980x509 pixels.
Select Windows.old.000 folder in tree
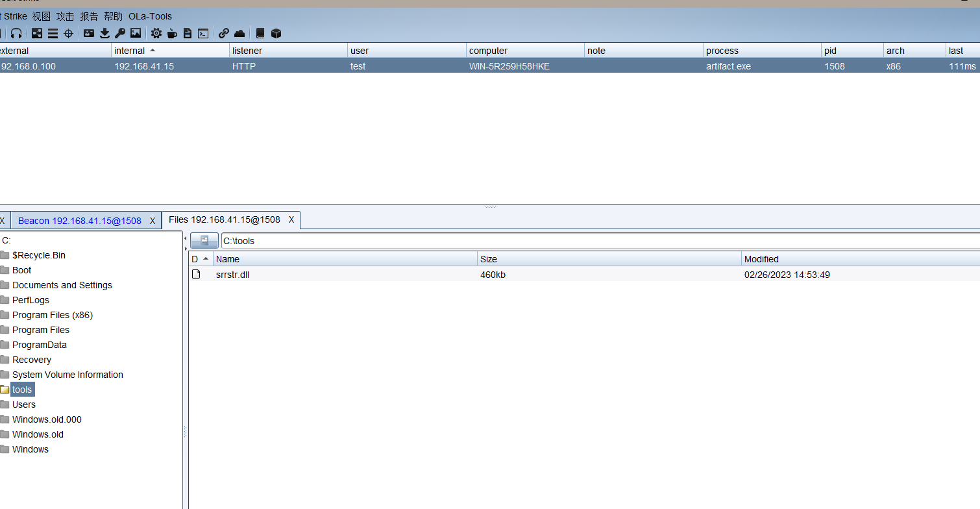tap(47, 419)
